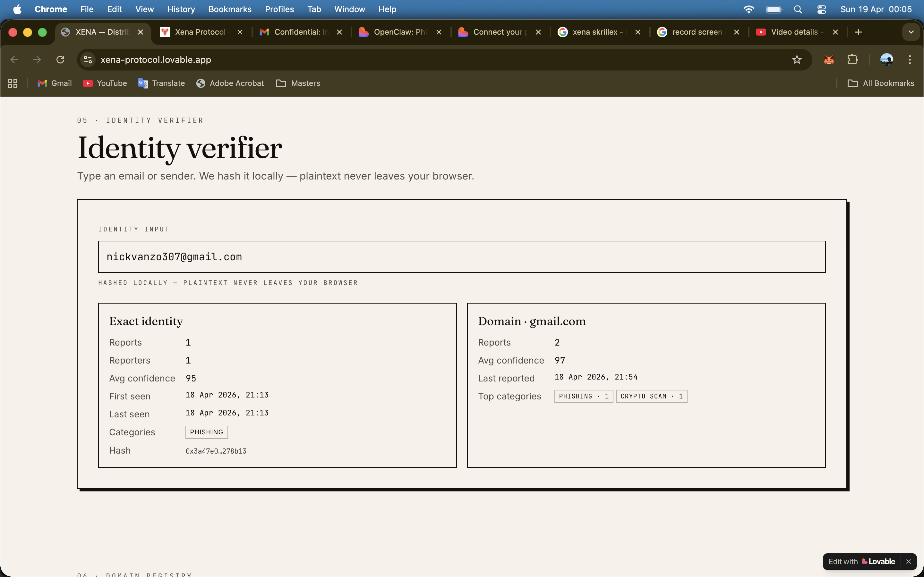Click the Edit with Lovable button

click(861, 561)
